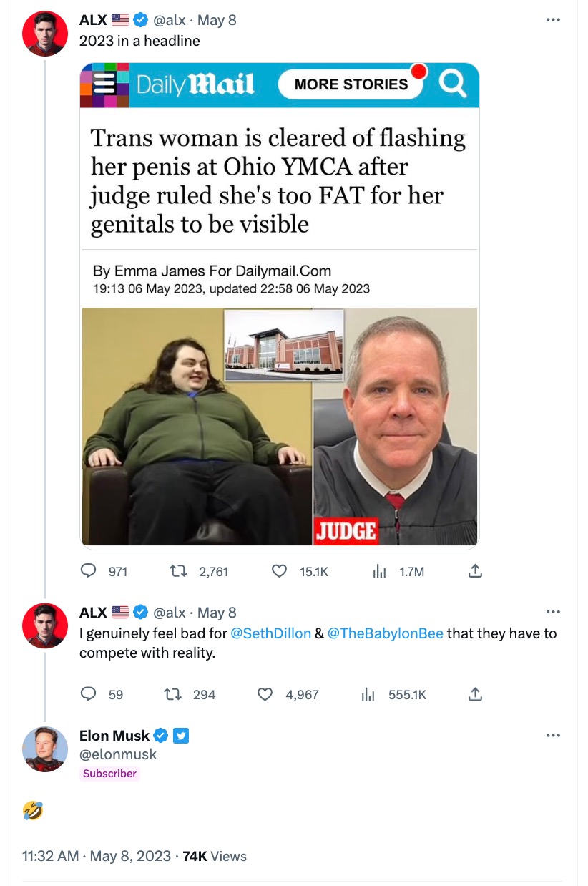Share ALX's first tweet

475,571
